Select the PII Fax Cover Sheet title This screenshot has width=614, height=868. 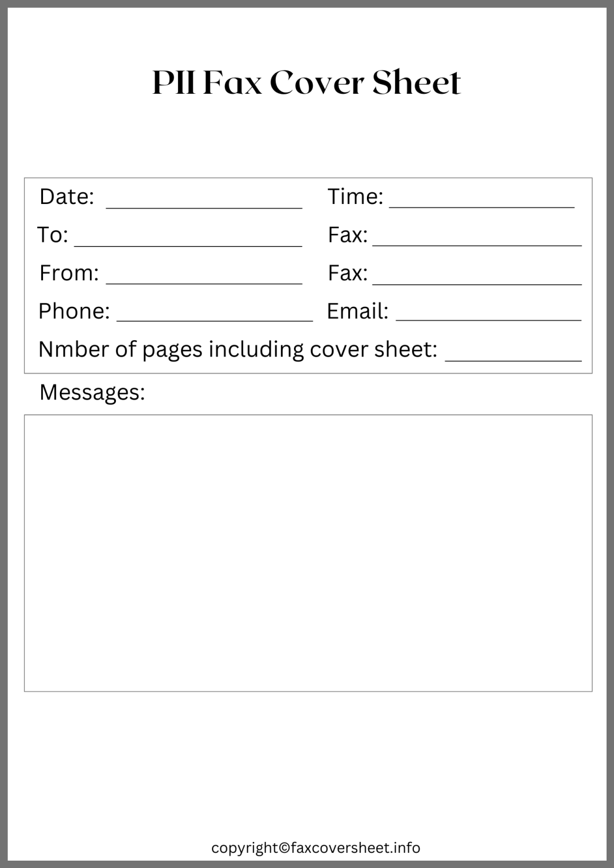[307, 83]
